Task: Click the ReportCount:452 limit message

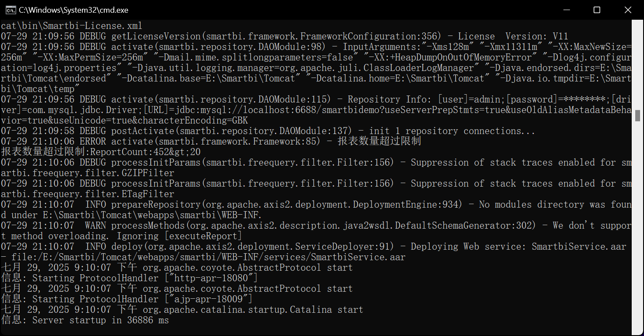Action: pyautogui.click(x=101, y=152)
